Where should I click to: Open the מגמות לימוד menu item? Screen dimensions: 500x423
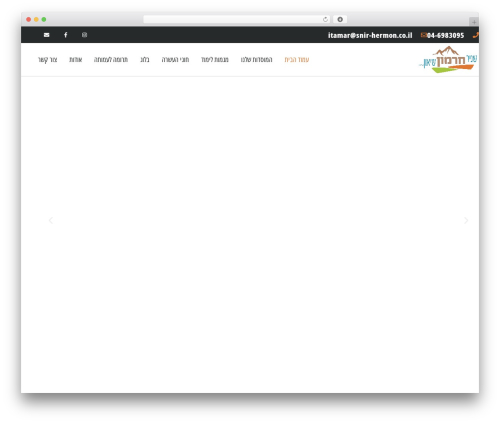(x=215, y=60)
